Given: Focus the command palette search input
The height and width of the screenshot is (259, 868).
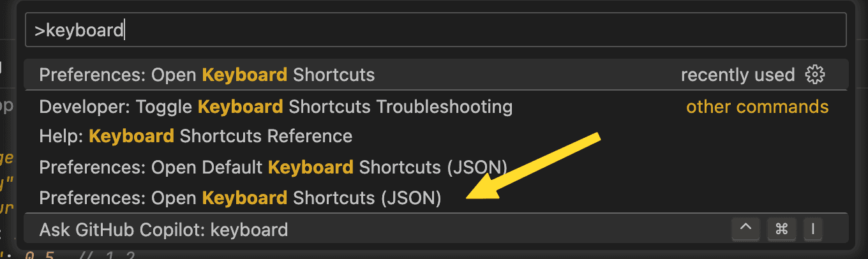Looking at the screenshot, I should pyautogui.click(x=485, y=30).
